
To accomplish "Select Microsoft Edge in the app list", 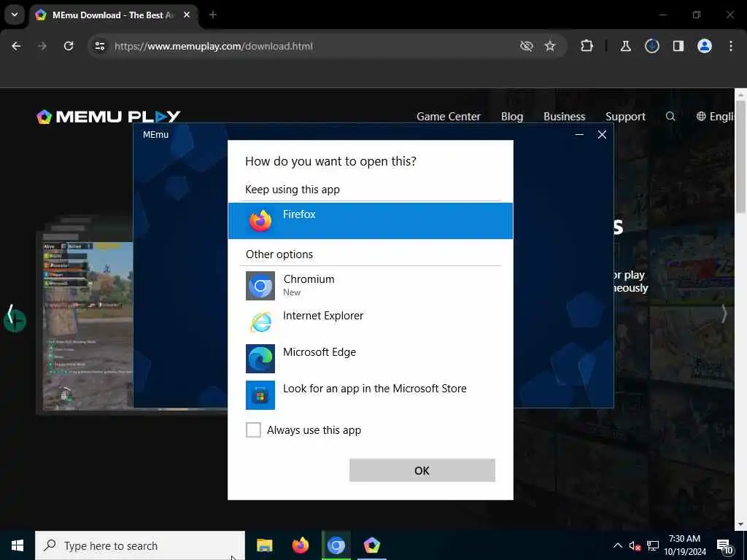I will point(370,358).
